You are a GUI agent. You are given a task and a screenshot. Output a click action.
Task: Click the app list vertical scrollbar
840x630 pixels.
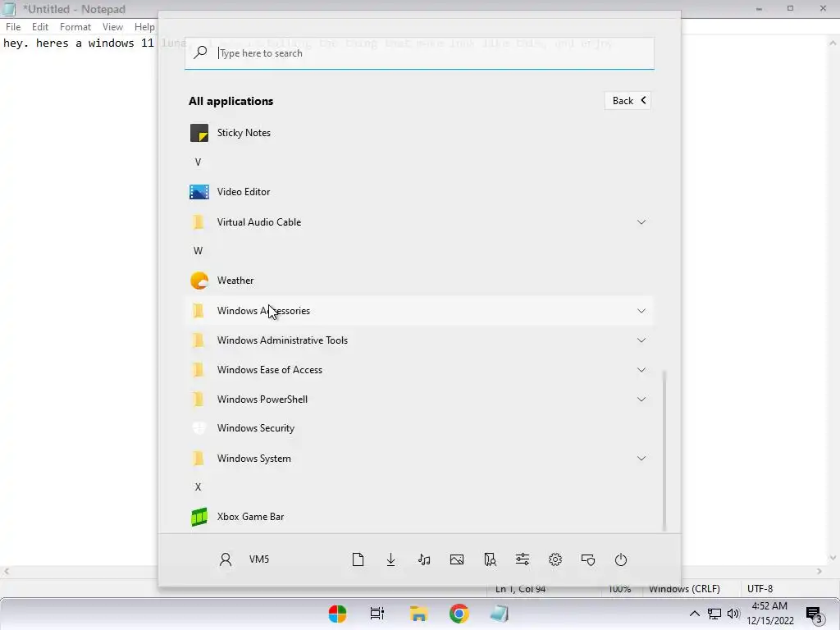coord(664,450)
